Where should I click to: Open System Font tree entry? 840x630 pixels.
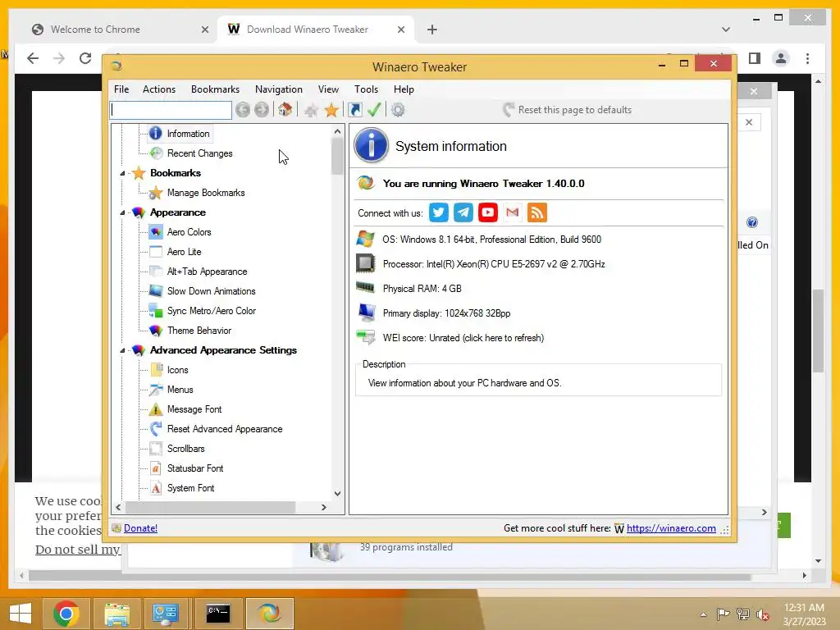190,488
